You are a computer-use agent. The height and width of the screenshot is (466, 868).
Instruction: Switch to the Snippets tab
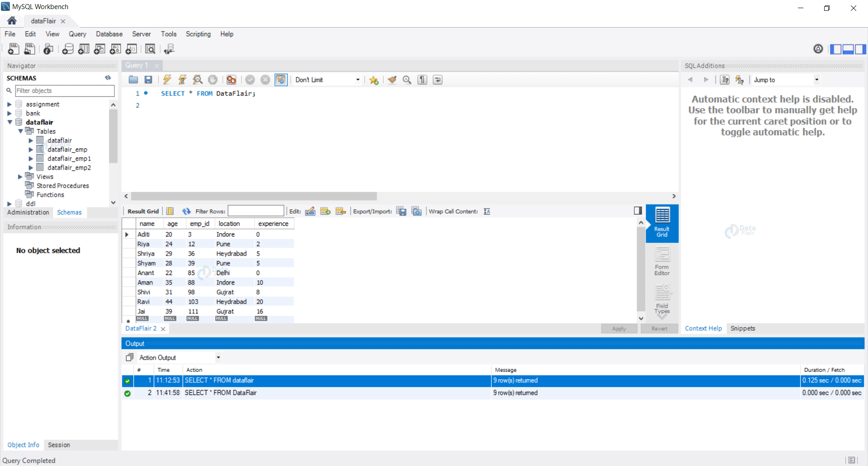[x=743, y=328]
